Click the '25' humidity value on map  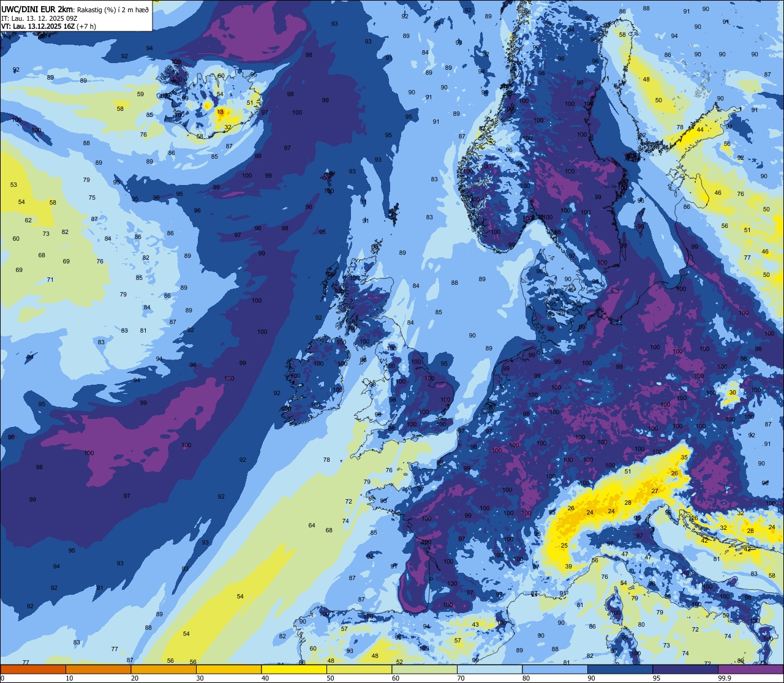tap(564, 546)
